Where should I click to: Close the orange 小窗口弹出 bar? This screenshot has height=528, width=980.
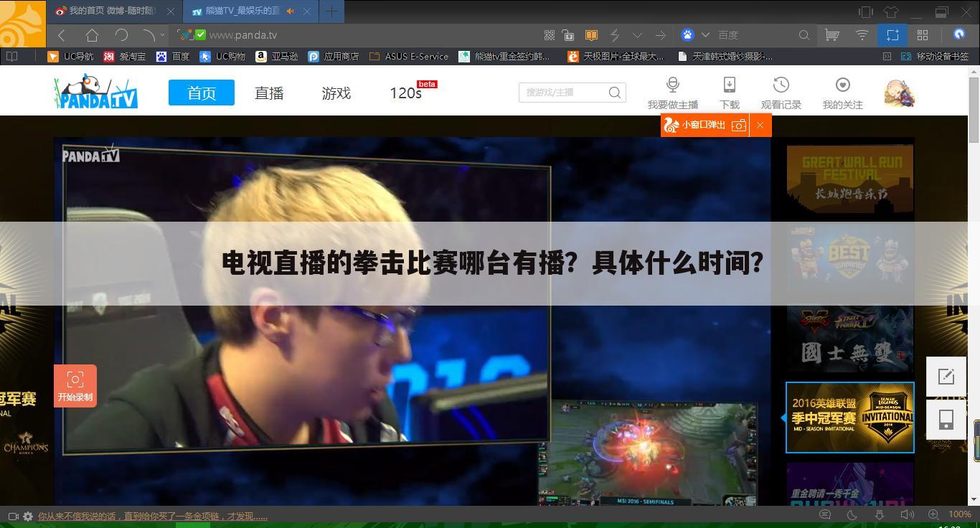coord(760,125)
